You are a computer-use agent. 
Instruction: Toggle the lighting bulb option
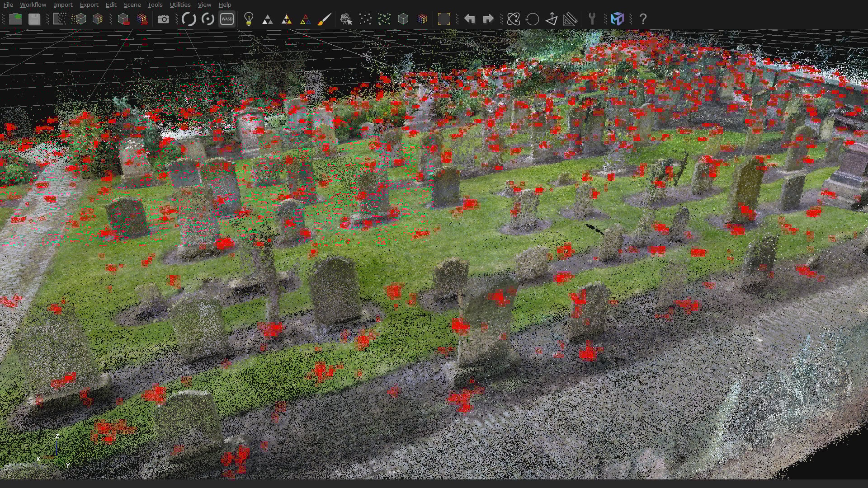[x=249, y=19]
